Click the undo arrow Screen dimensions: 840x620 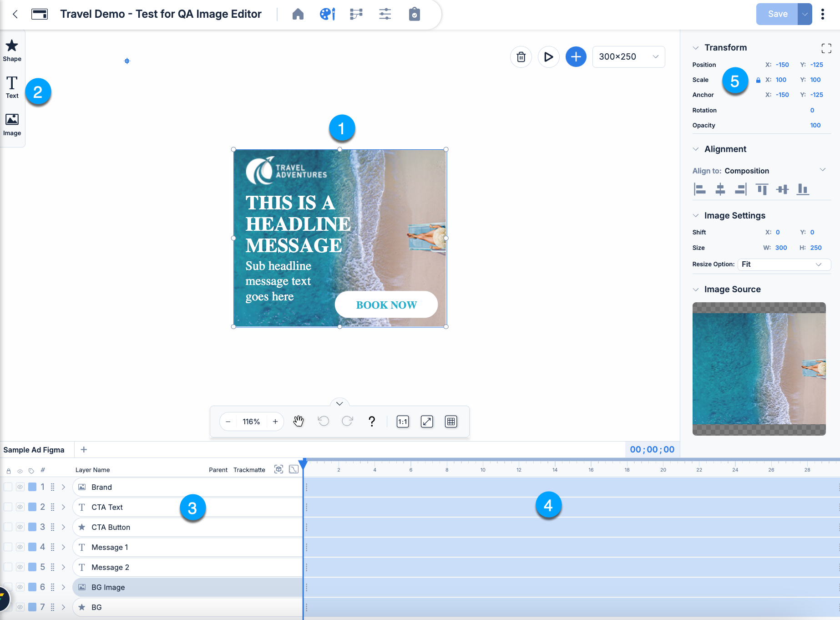click(x=324, y=422)
